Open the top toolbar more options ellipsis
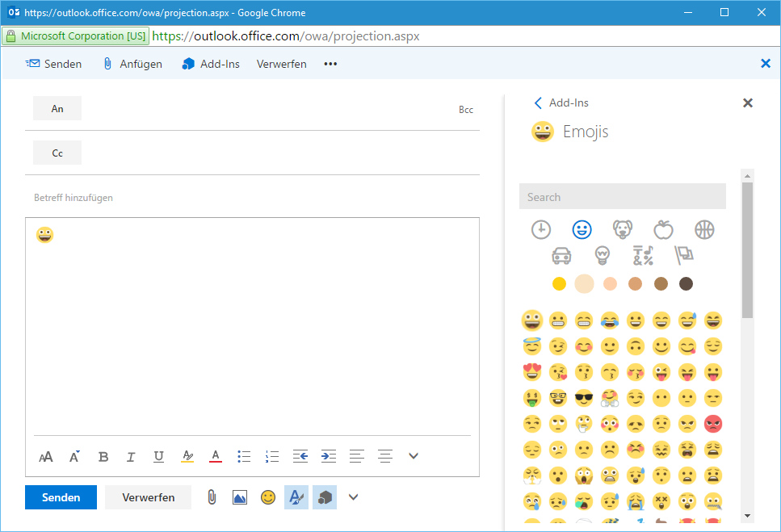Screen dimensions: 781x532 point(330,64)
